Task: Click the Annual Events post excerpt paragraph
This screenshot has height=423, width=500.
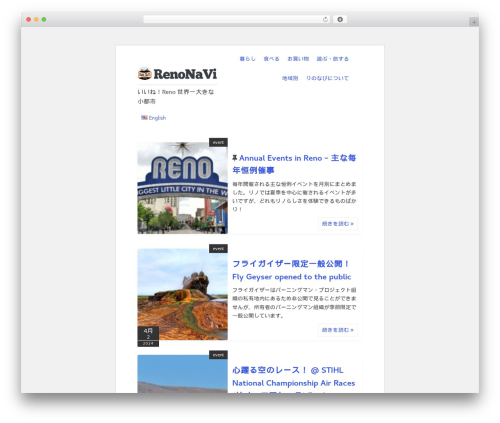Action: pyautogui.click(x=294, y=197)
